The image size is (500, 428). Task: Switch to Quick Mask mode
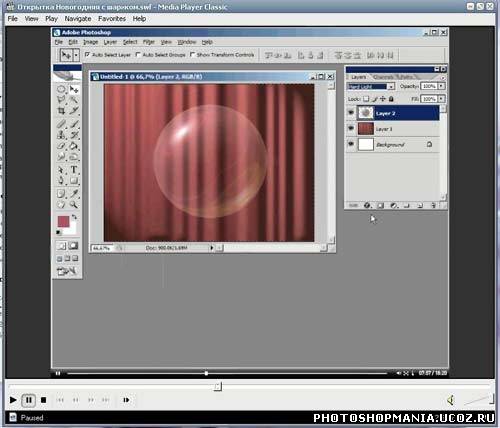73,246
